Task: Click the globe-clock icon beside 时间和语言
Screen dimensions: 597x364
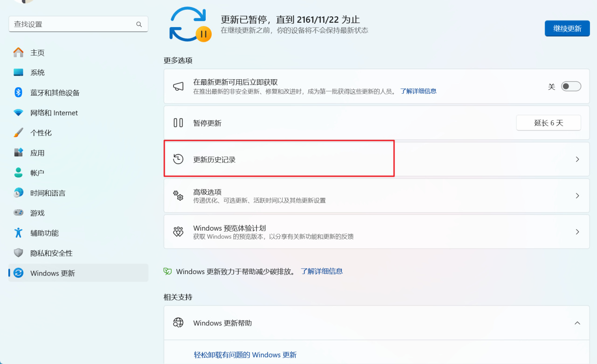Action: [x=18, y=192]
